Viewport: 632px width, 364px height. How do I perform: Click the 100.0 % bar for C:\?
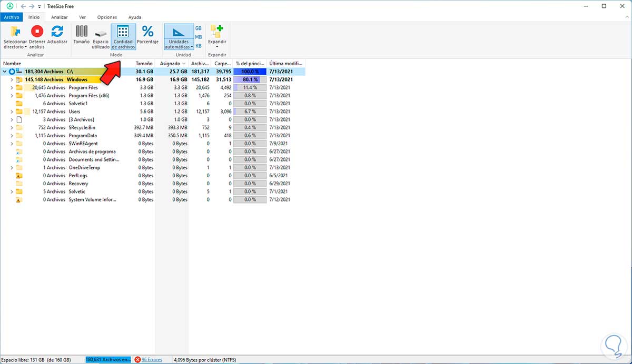(251, 72)
